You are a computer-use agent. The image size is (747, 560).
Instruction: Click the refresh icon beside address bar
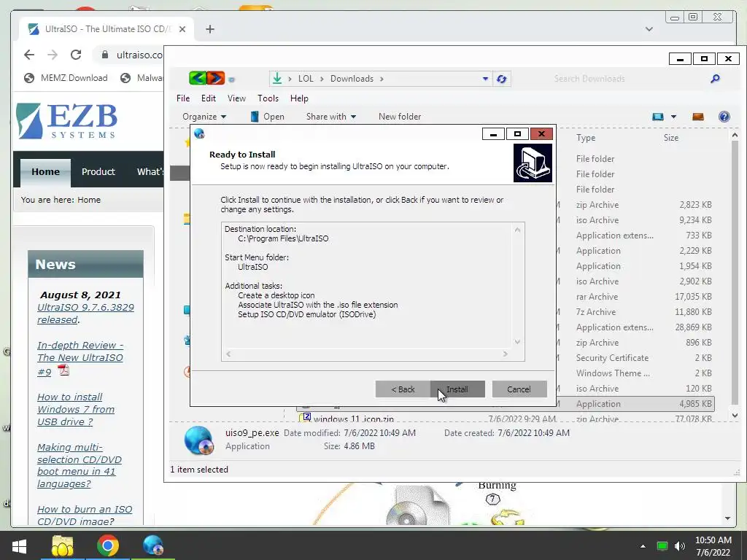tap(501, 79)
